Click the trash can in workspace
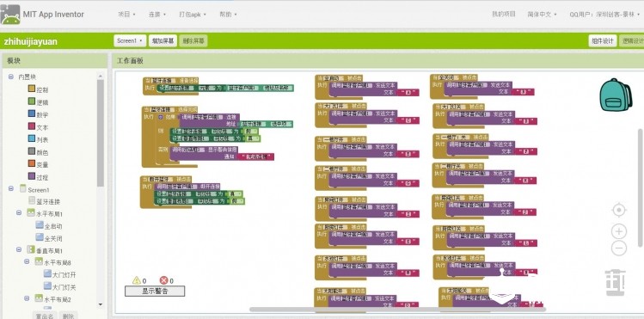 pos(615,283)
